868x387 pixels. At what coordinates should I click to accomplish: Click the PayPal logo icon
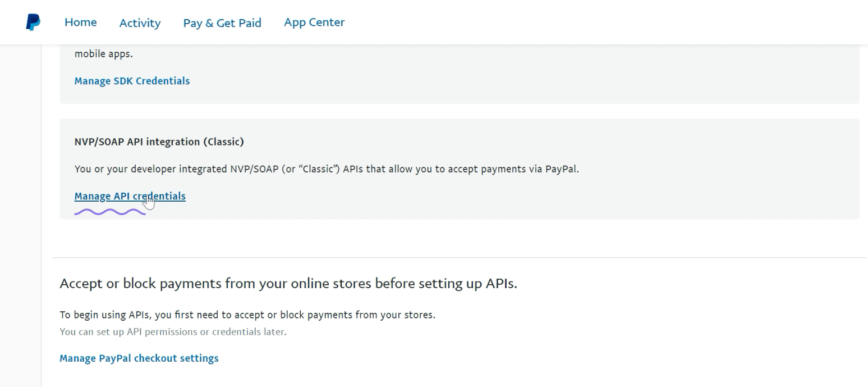[x=33, y=22]
